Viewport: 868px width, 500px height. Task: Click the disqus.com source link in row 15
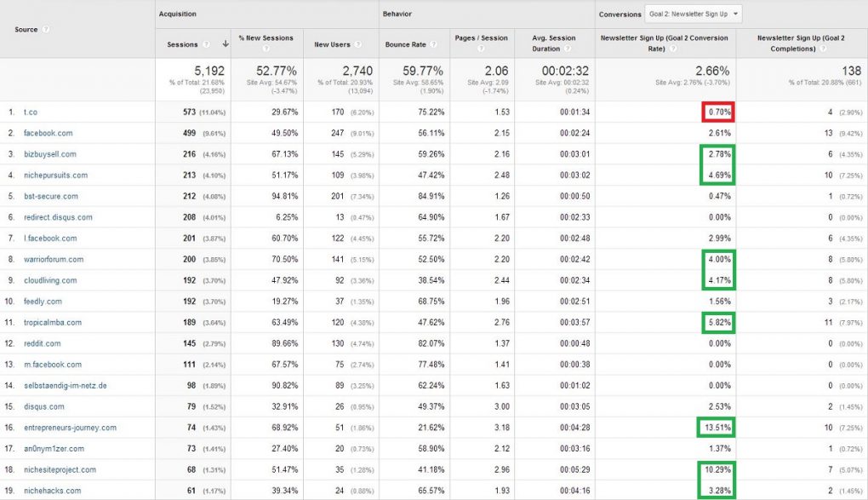(43, 407)
